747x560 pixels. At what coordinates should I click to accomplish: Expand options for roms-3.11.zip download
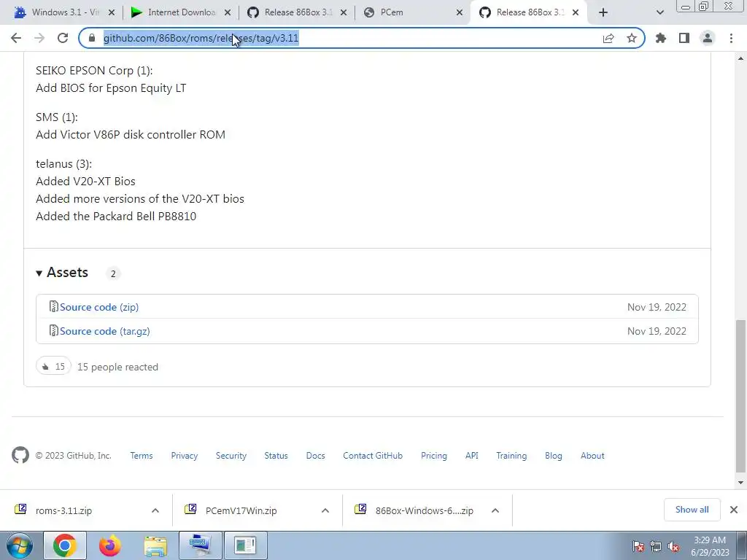[x=155, y=510]
